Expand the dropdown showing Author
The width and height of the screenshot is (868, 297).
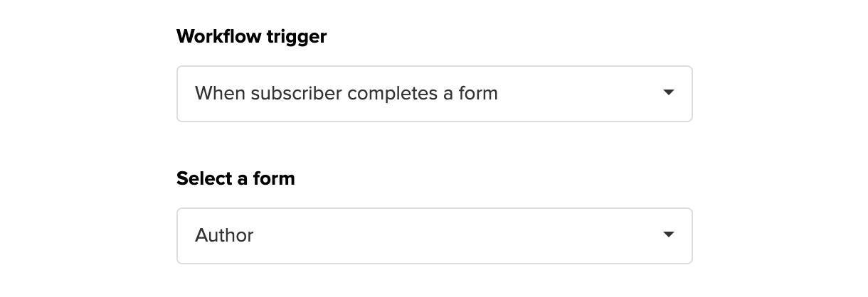click(x=434, y=236)
